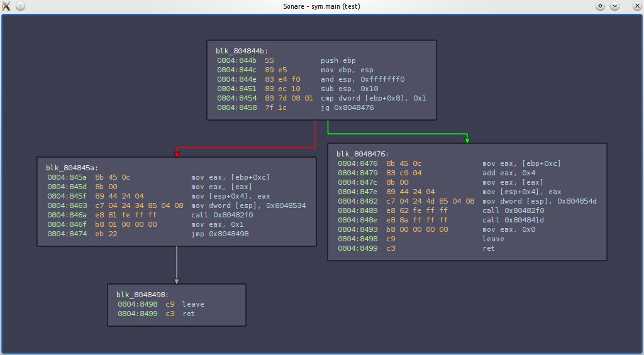This screenshot has width=644, height=355.
Task: Select the blk_804844b block label
Action: point(242,51)
